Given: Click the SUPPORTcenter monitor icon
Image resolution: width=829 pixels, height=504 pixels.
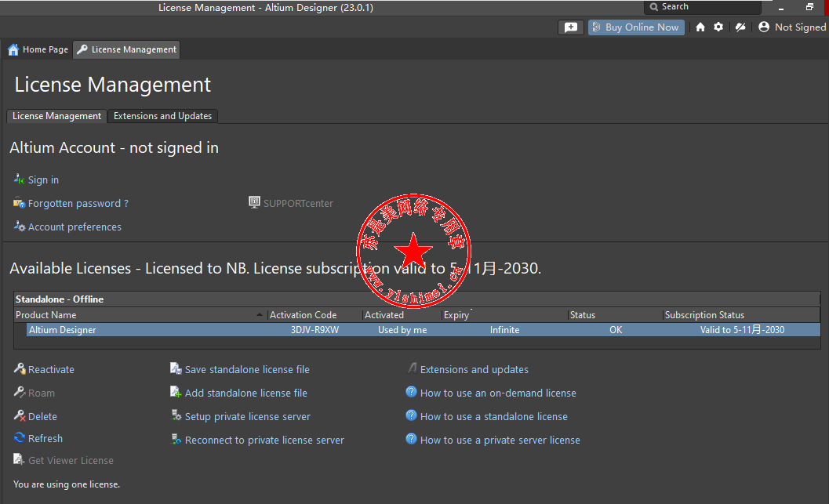Looking at the screenshot, I should click(254, 202).
